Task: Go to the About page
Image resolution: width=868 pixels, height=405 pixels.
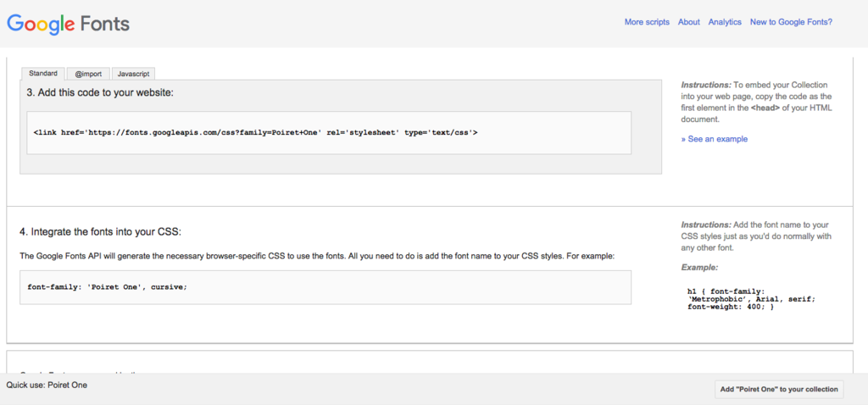Action: [689, 22]
